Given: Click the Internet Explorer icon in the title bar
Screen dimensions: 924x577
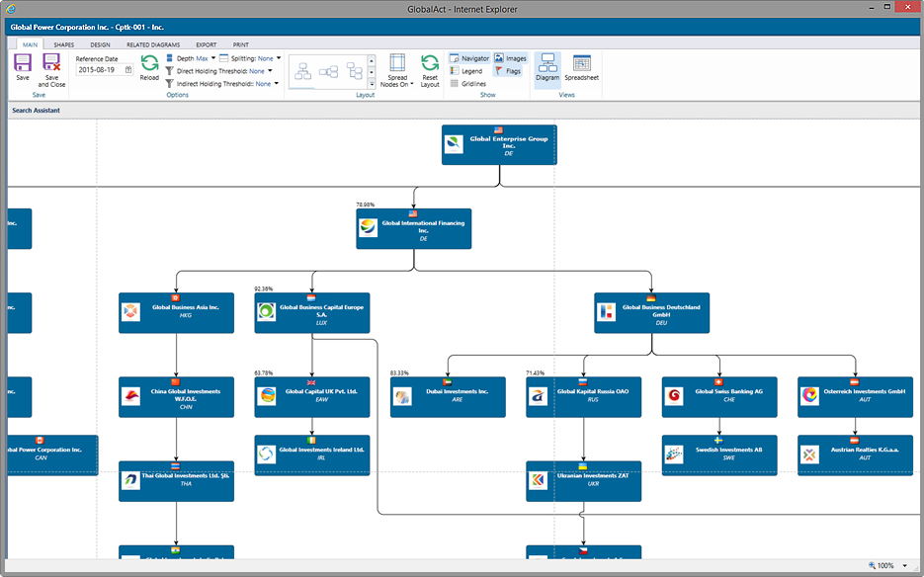Looking at the screenshot, I should tap(11, 9).
